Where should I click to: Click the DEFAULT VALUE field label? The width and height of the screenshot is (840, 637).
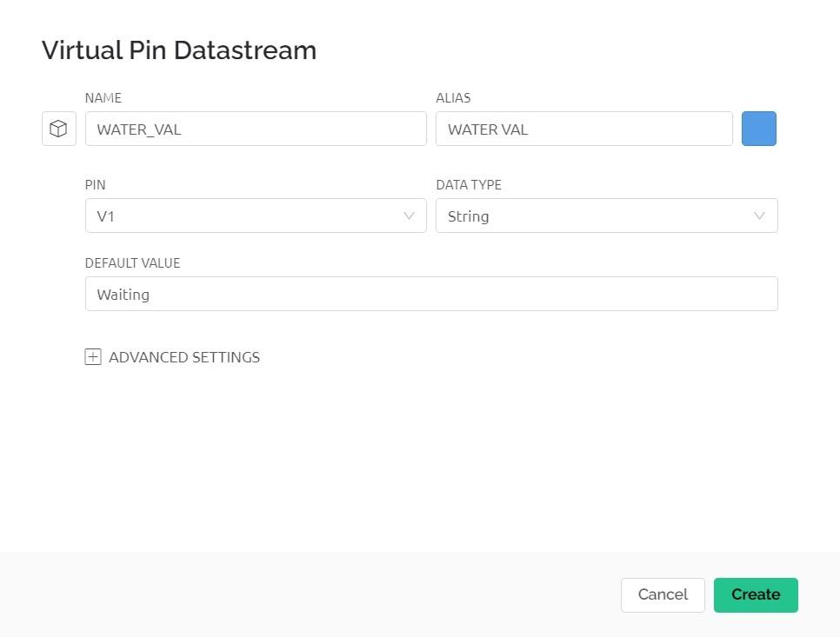point(132,262)
